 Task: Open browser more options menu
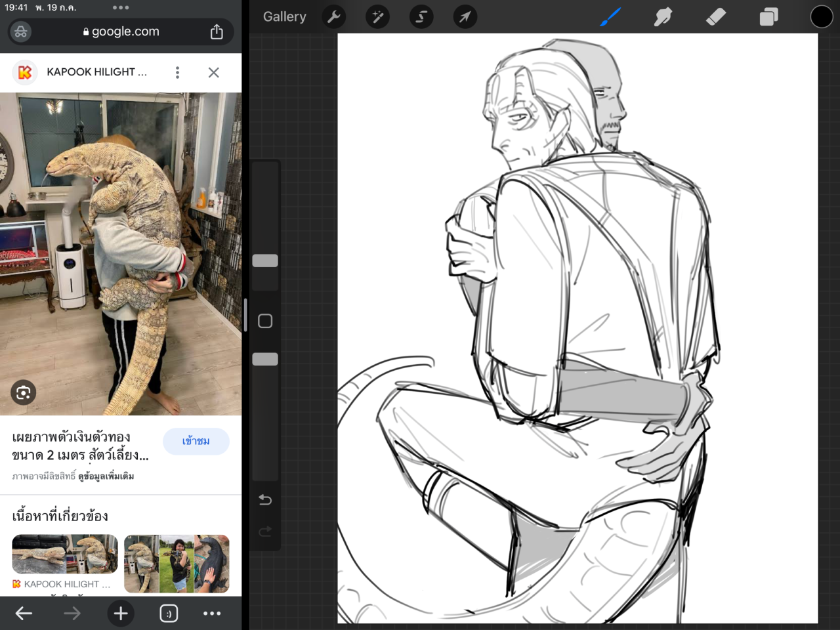tap(212, 614)
